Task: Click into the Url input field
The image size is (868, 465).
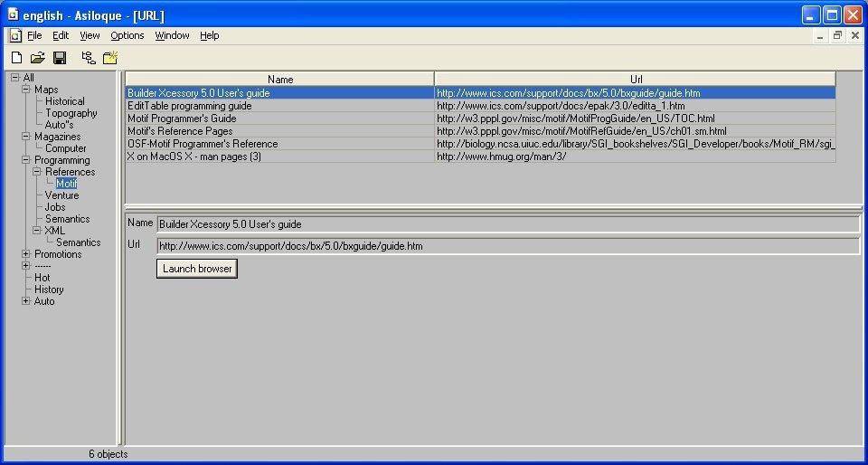Action: click(x=508, y=246)
